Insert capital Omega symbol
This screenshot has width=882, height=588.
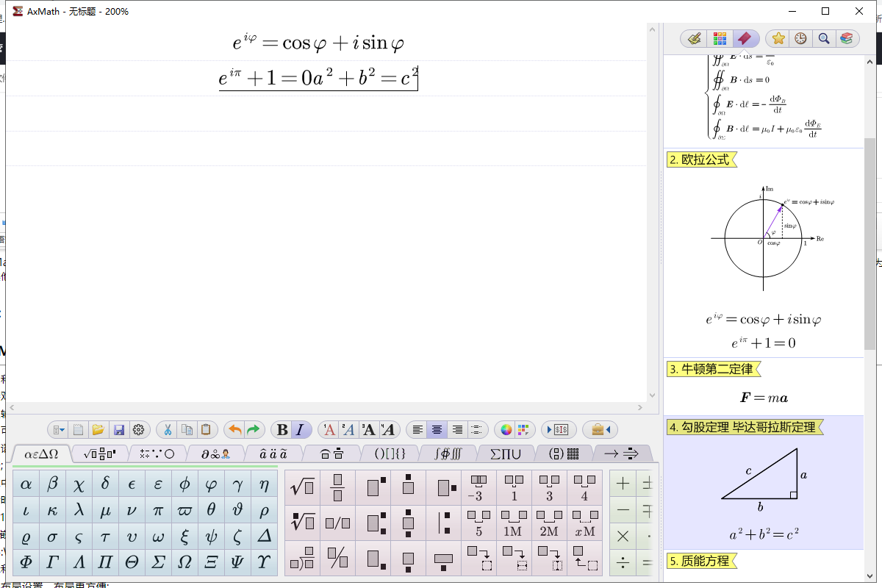[185, 563]
